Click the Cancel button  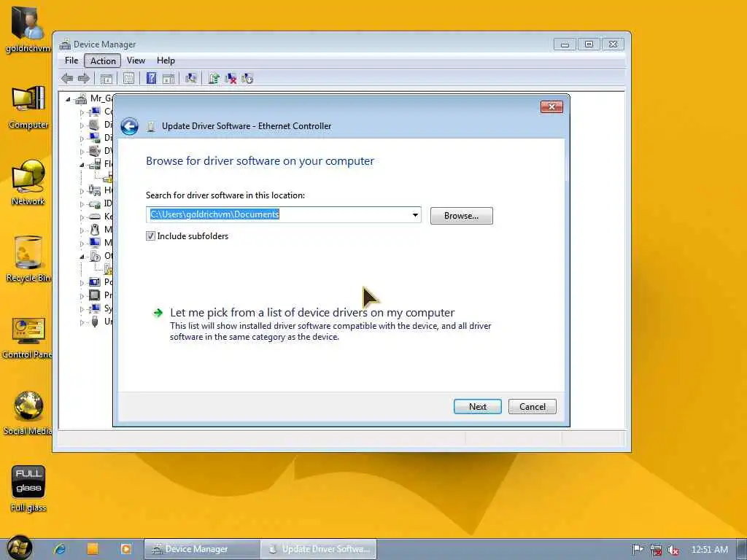(532, 407)
